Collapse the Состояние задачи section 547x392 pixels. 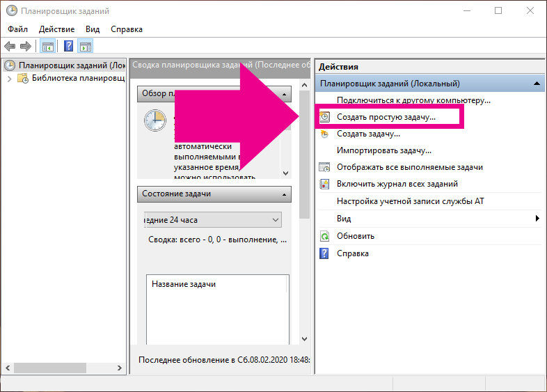285,194
